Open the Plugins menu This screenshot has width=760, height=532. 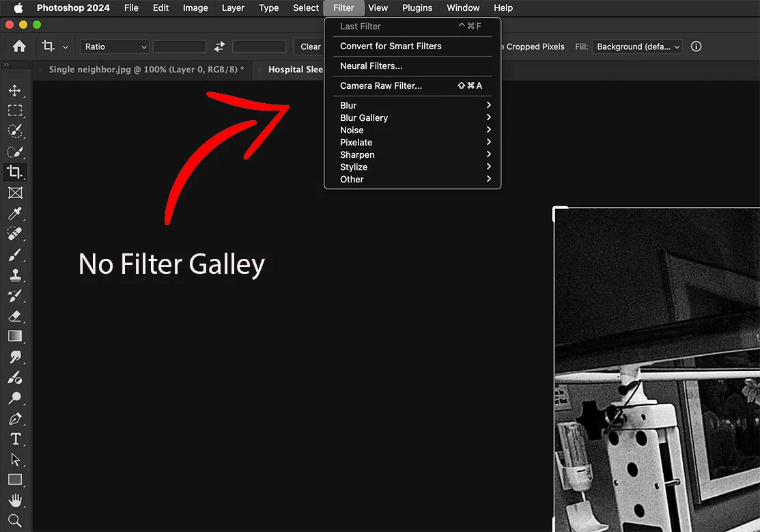[x=417, y=8]
